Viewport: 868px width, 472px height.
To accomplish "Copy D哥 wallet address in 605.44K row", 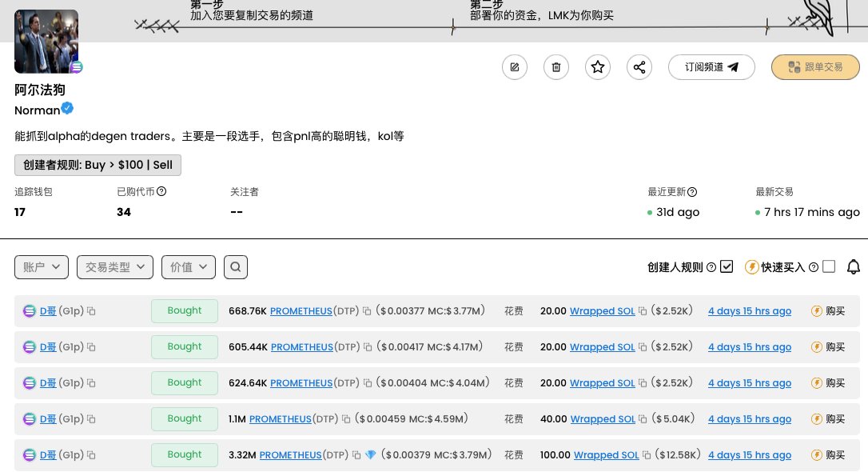I will pos(91,346).
